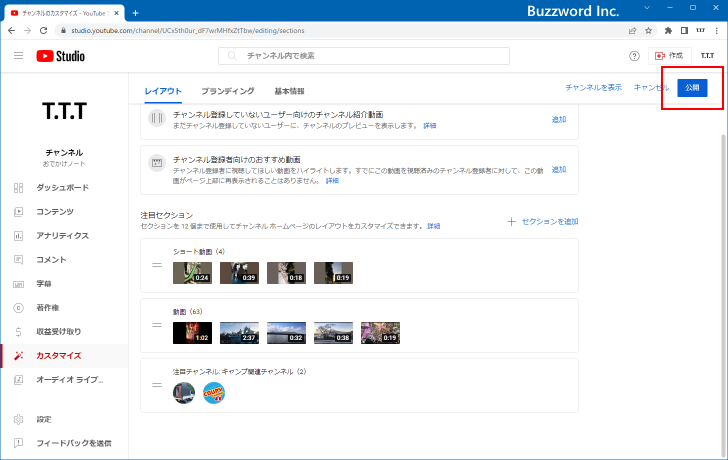The image size is (728, 460).
Task: Open the browser extensions puzzle icon
Action: coord(668,31)
